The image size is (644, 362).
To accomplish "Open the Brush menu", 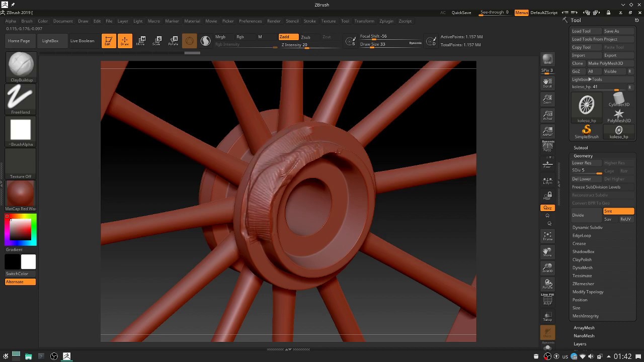I will click(27, 21).
